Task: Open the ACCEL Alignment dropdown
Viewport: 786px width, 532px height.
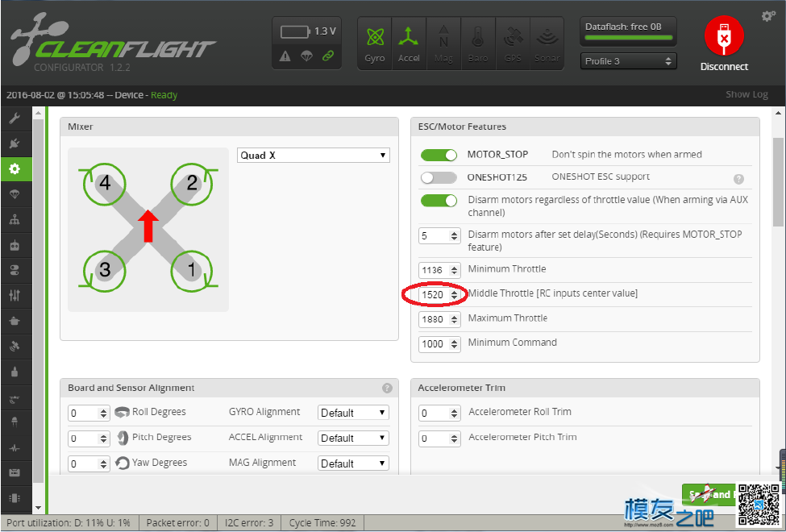Action: 353,438
